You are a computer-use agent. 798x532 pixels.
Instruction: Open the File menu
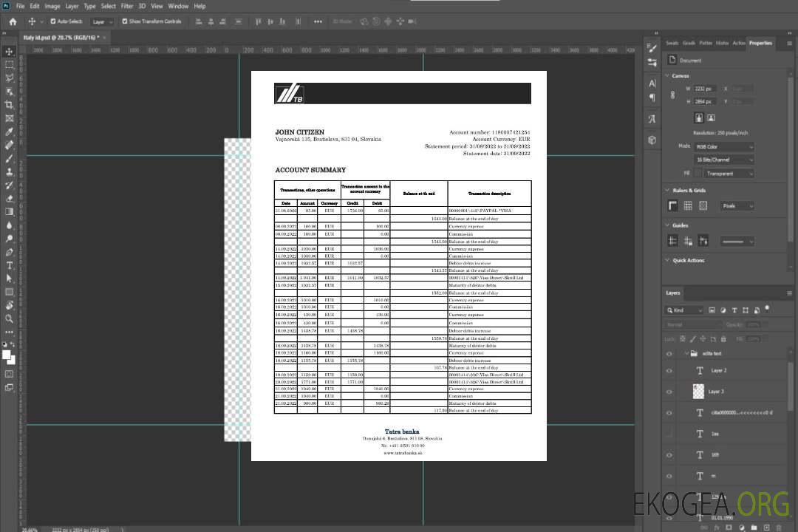tap(21, 6)
